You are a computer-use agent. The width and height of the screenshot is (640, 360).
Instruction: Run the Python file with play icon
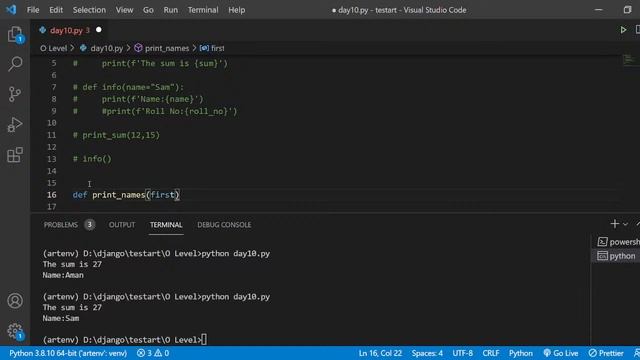pyautogui.click(x=623, y=30)
